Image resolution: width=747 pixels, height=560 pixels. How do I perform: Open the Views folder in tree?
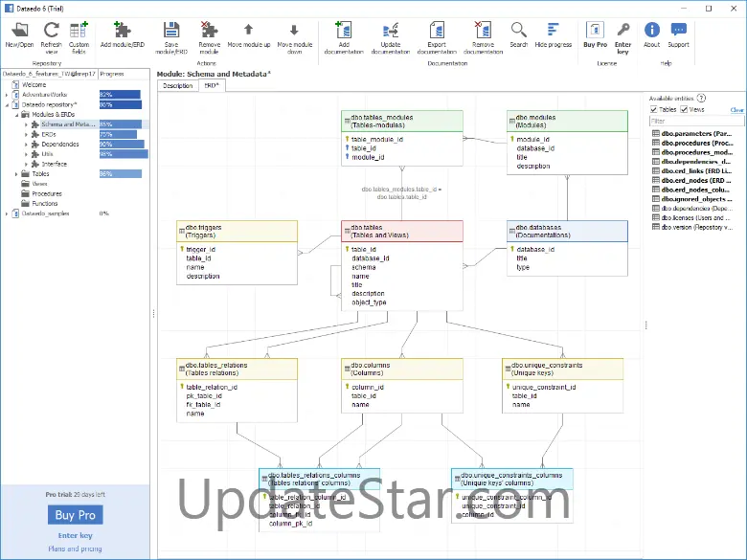tap(39, 184)
